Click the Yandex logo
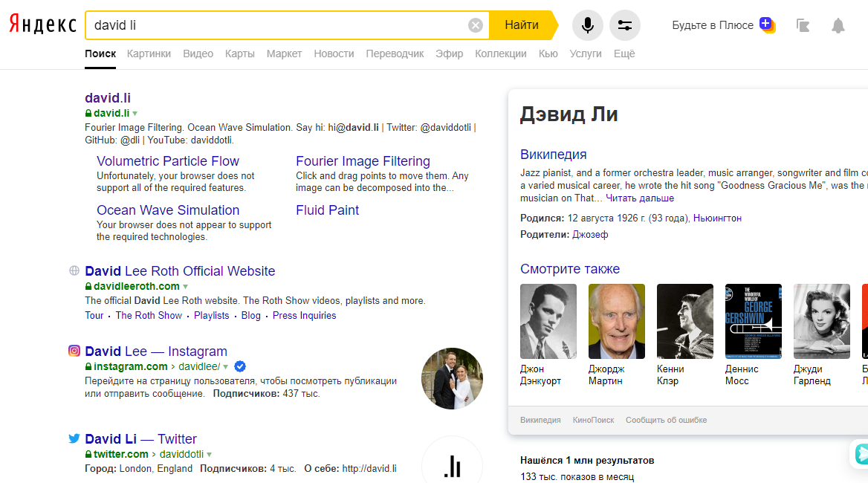Viewport: 868px width, 483px height. click(42, 25)
